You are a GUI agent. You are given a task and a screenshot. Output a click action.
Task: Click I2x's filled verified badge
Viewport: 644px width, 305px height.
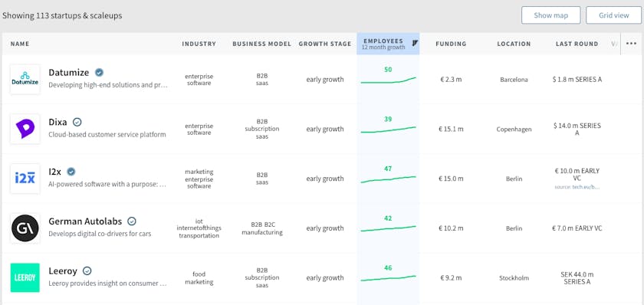click(x=71, y=172)
